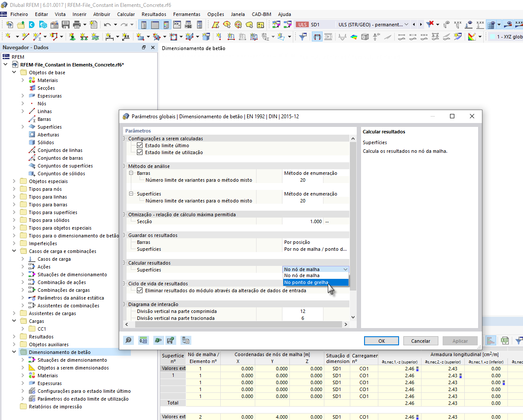Open the Ajuda menu
This screenshot has height=420, width=523.
pos(285,14)
